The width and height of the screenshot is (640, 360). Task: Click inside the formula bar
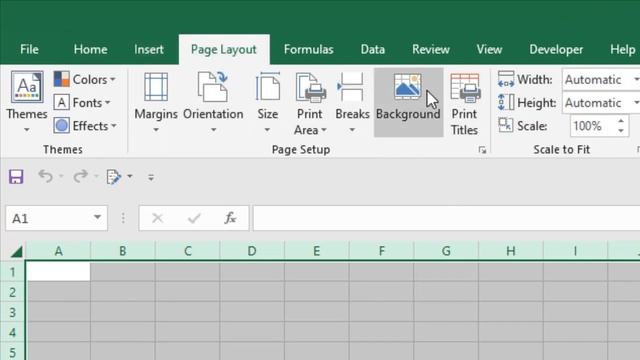(x=446, y=218)
